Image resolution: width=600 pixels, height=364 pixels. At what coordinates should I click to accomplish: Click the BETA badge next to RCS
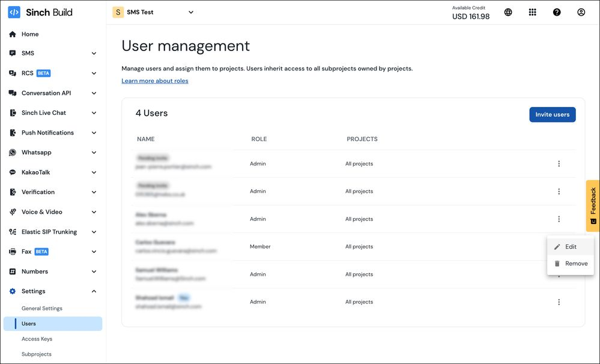click(43, 73)
